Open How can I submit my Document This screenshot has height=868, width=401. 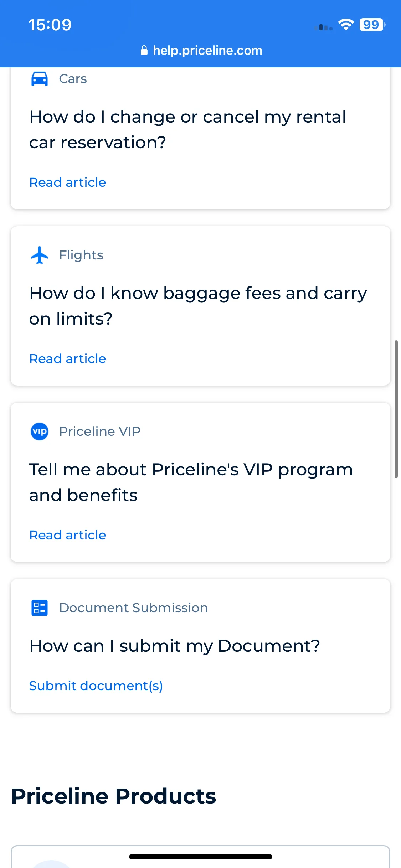(175, 646)
